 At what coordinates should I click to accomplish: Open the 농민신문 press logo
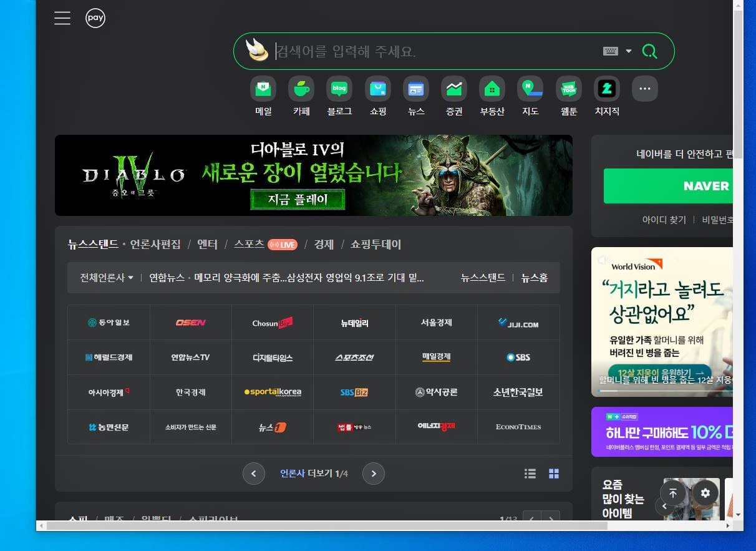[109, 427]
